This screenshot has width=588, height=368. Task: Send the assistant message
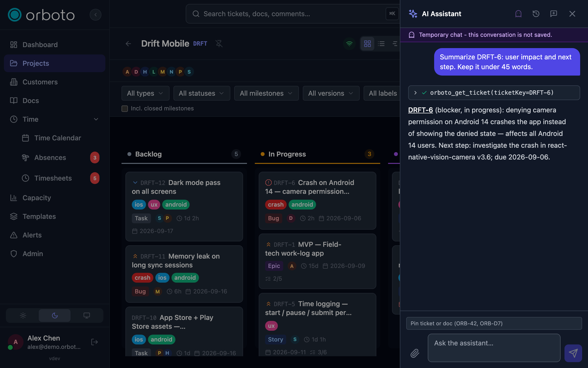[573, 353]
